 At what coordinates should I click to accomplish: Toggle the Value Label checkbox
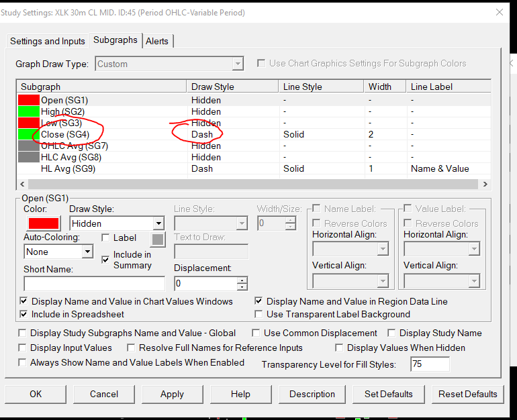pyautogui.click(x=408, y=208)
